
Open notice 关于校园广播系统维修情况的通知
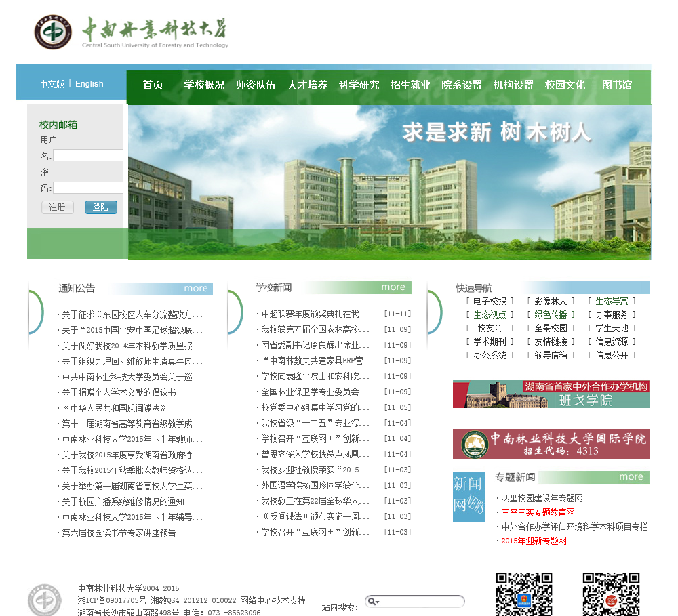123,501
